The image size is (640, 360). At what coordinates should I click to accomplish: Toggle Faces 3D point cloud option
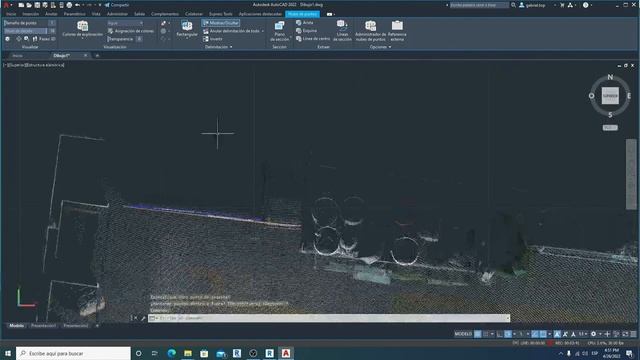pos(44,39)
